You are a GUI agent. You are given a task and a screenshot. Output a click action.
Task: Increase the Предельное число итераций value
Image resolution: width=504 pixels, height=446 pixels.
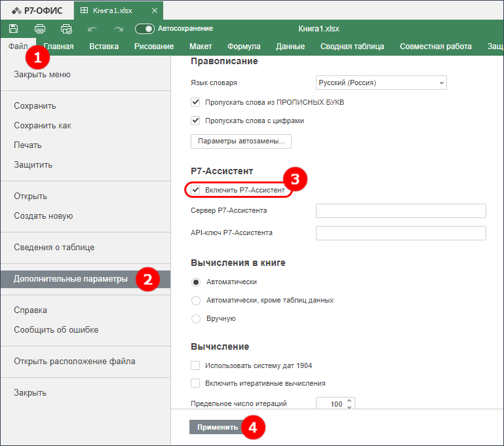(349, 401)
